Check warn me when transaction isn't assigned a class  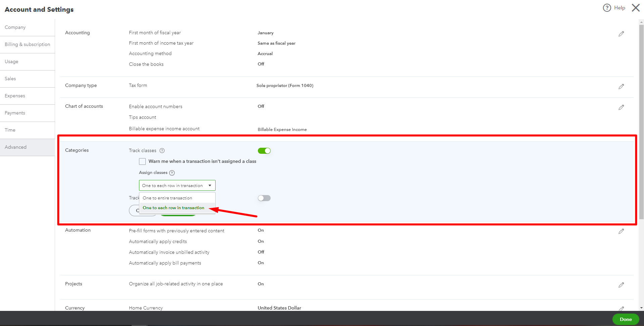142,161
